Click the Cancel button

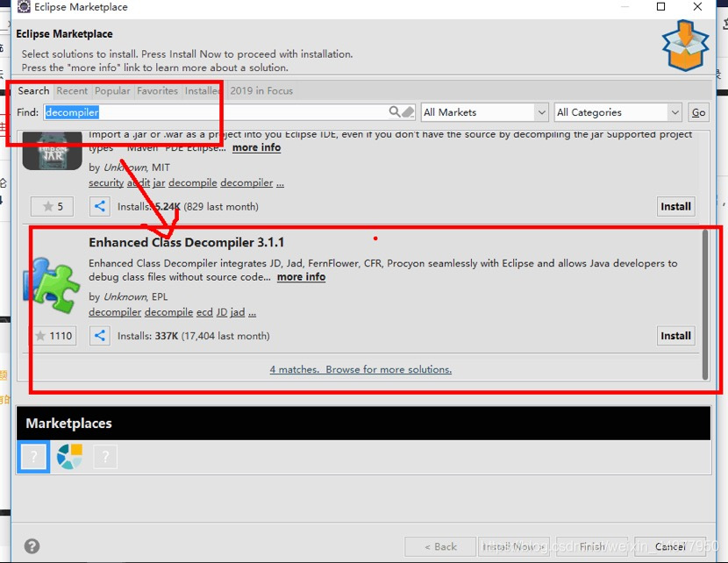coord(670,546)
